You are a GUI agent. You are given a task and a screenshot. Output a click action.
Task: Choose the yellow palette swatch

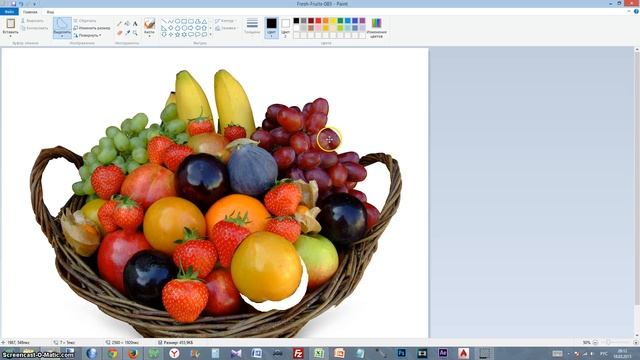(333, 21)
